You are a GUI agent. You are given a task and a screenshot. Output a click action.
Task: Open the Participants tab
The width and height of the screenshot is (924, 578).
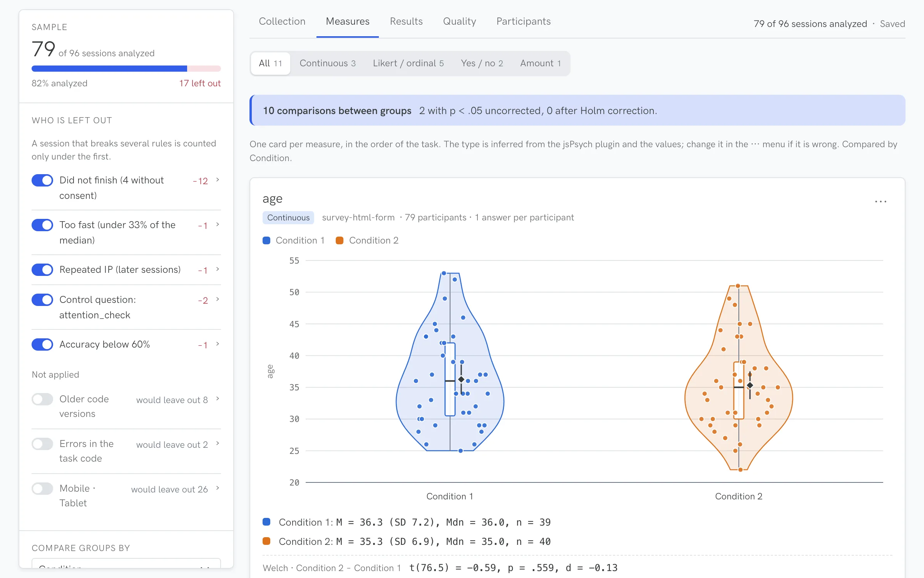coord(524,22)
